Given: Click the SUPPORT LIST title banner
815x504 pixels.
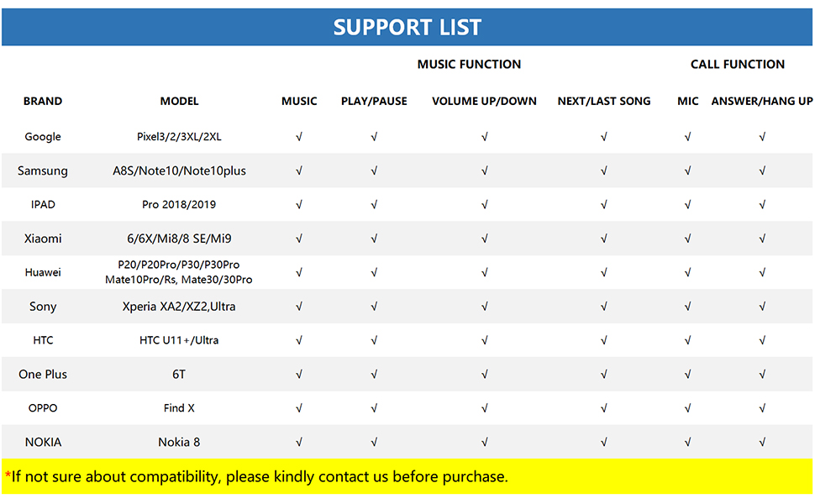Looking at the screenshot, I should (407, 26).
